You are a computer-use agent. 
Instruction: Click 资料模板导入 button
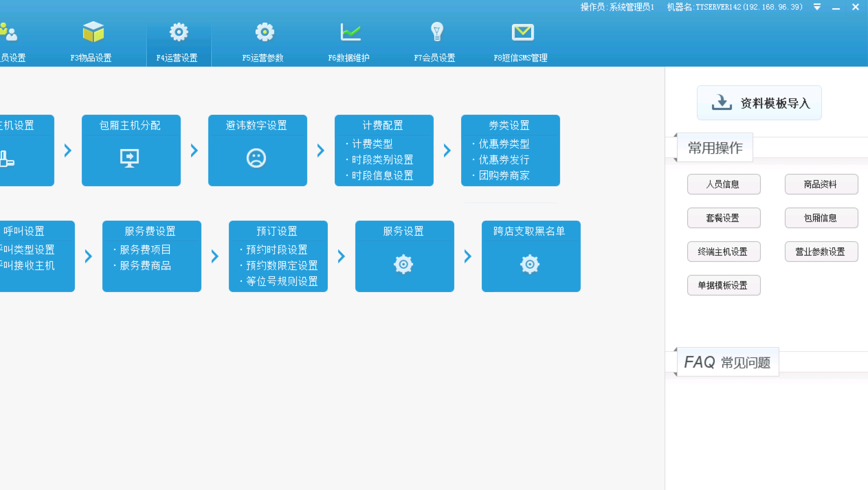(759, 102)
